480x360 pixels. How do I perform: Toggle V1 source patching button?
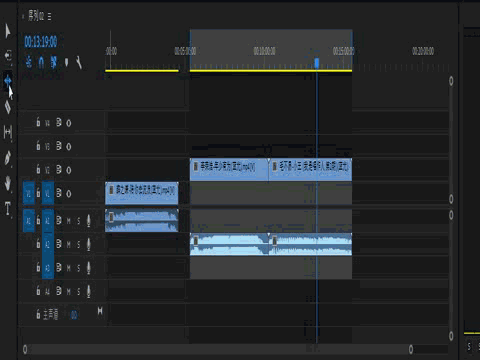pyautogui.click(x=28, y=193)
